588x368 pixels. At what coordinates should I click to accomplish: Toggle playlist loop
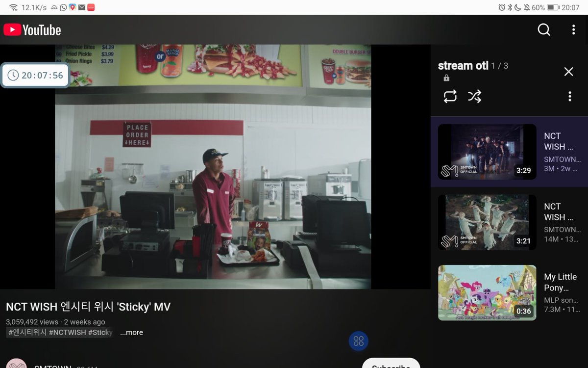coord(450,96)
